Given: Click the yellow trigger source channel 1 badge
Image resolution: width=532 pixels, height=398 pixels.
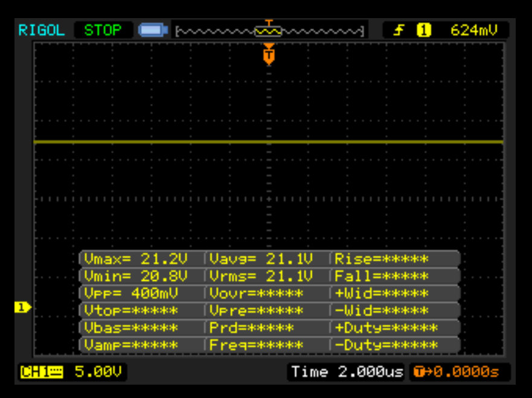Looking at the screenshot, I should click(x=424, y=30).
